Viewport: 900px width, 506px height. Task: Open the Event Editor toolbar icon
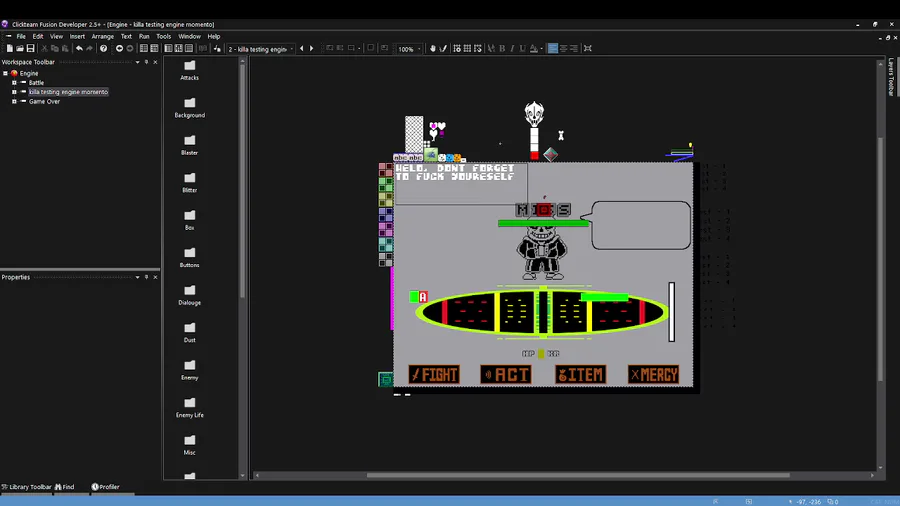pyautogui.click(x=168, y=49)
